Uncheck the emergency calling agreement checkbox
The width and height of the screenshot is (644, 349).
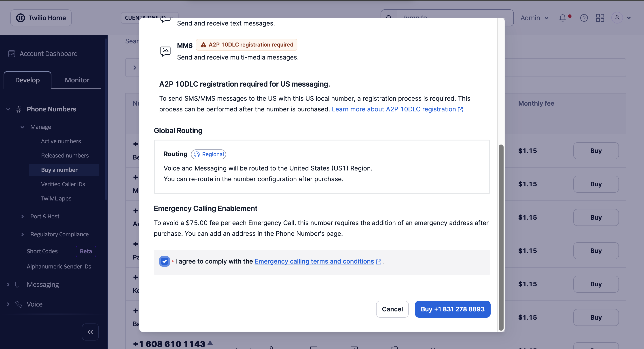[x=164, y=262]
